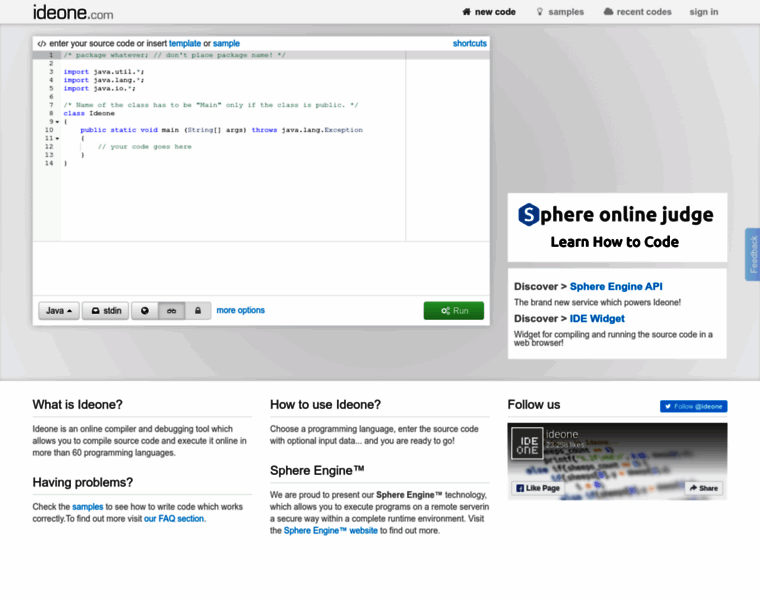The height and width of the screenshot is (600, 760).
Task: Open the Java language dropdown
Action: [59, 311]
